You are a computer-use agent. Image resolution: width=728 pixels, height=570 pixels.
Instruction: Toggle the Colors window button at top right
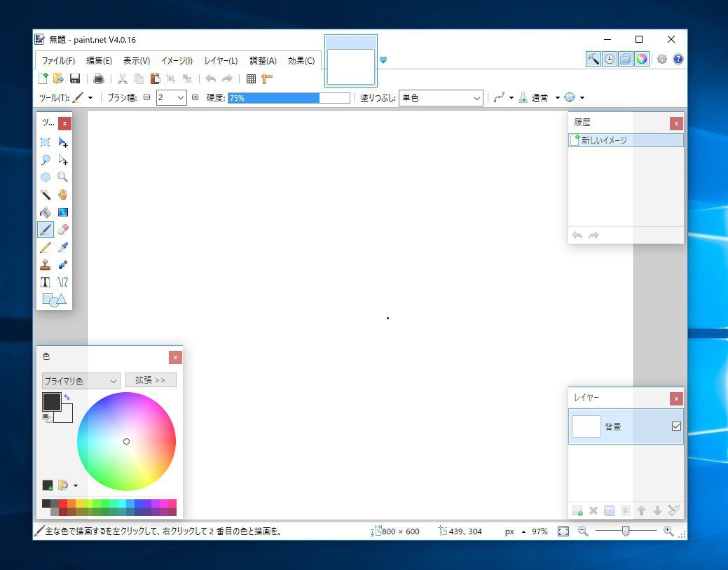(x=642, y=60)
